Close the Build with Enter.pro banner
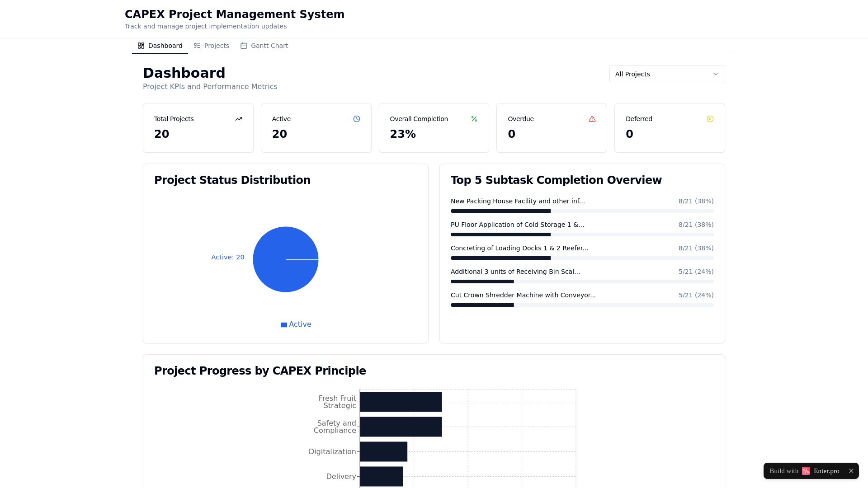 pyautogui.click(x=851, y=471)
